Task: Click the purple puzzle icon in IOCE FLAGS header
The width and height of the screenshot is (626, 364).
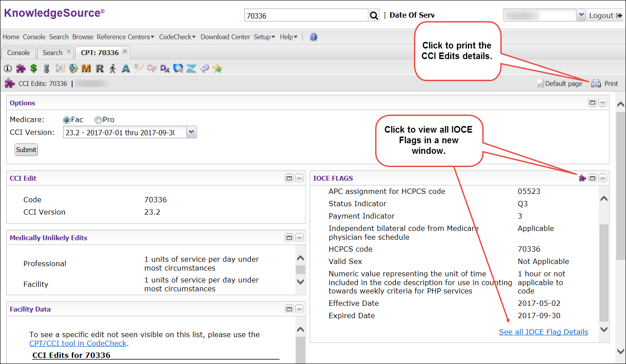Action: [x=582, y=178]
